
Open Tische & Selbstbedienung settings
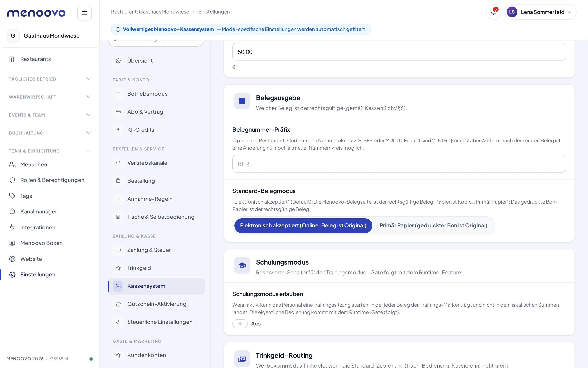pos(156,217)
